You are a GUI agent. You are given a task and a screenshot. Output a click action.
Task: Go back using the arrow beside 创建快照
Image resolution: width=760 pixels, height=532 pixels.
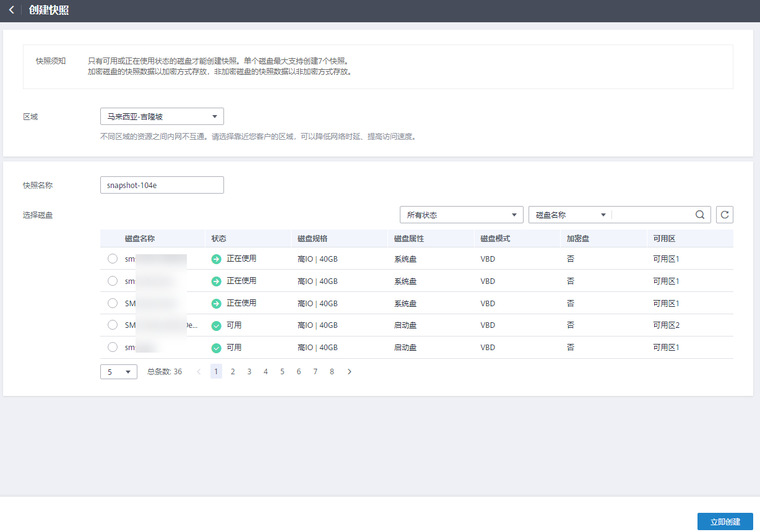pyautogui.click(x=11, y=11)
